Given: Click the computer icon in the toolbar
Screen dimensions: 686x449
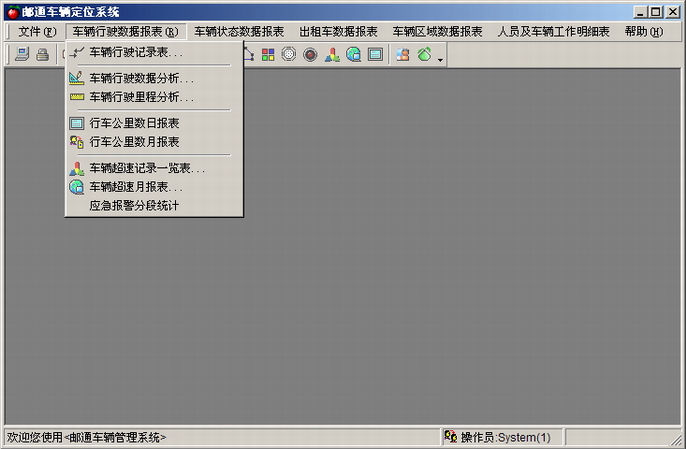Looking at the screenshot, I should pos(22,55).
